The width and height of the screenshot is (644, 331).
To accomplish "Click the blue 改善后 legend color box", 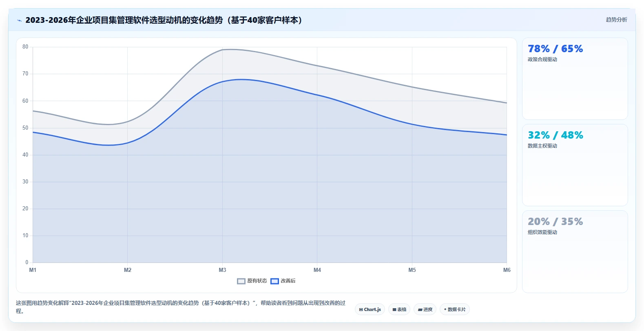I will pos(274,281).
